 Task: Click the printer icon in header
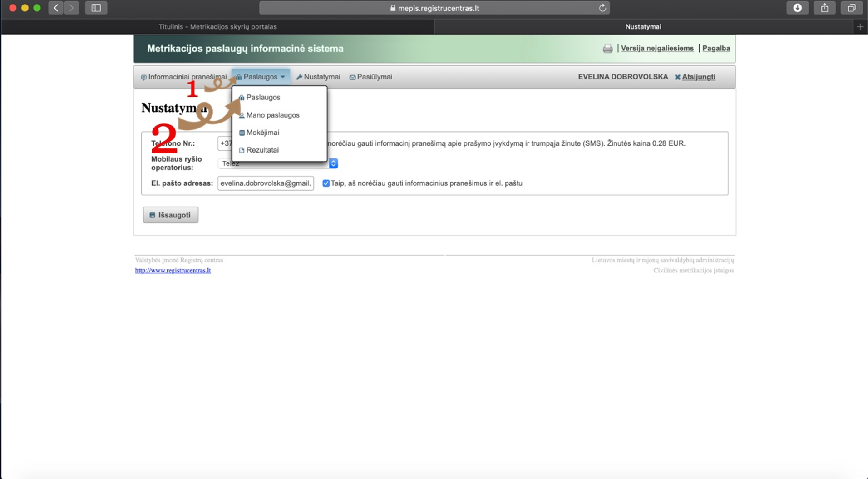click(607, 49)
